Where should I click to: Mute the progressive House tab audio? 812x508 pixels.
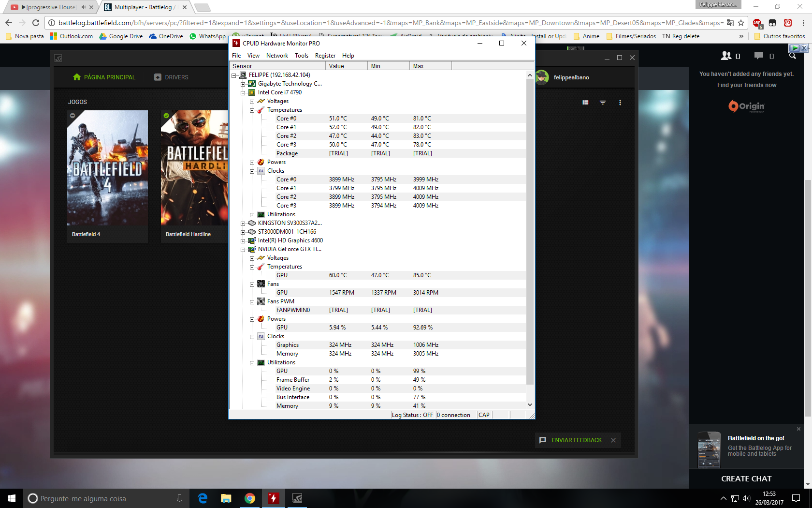click(x=84, y=7)
